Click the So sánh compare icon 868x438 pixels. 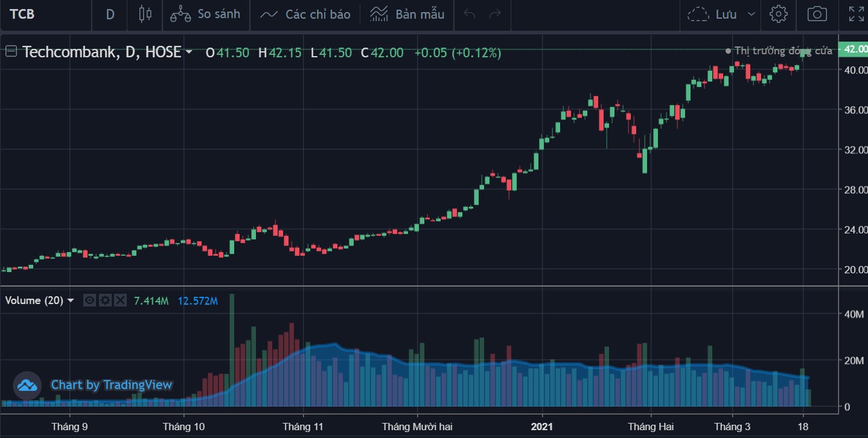pyautogui.click(x=180, y=14)
